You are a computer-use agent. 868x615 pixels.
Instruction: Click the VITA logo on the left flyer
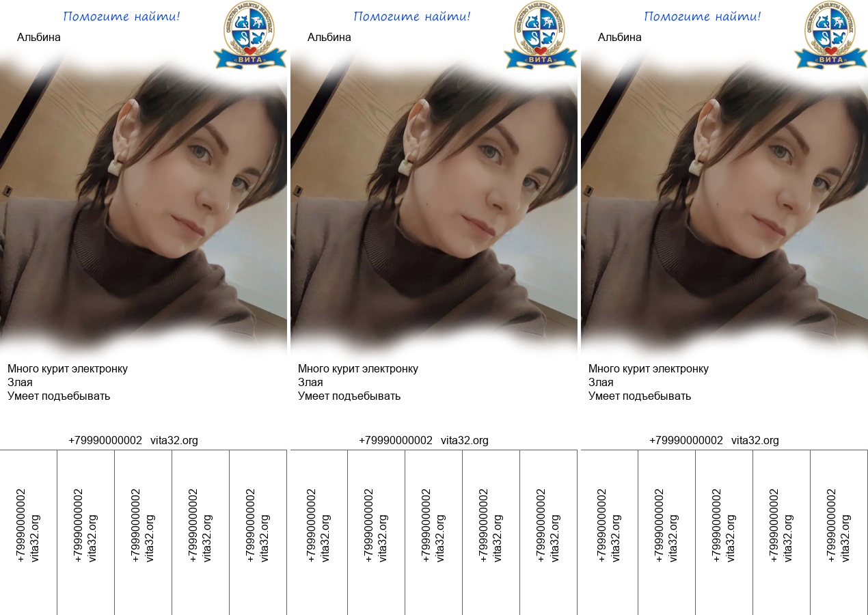(x=249, y=36)
